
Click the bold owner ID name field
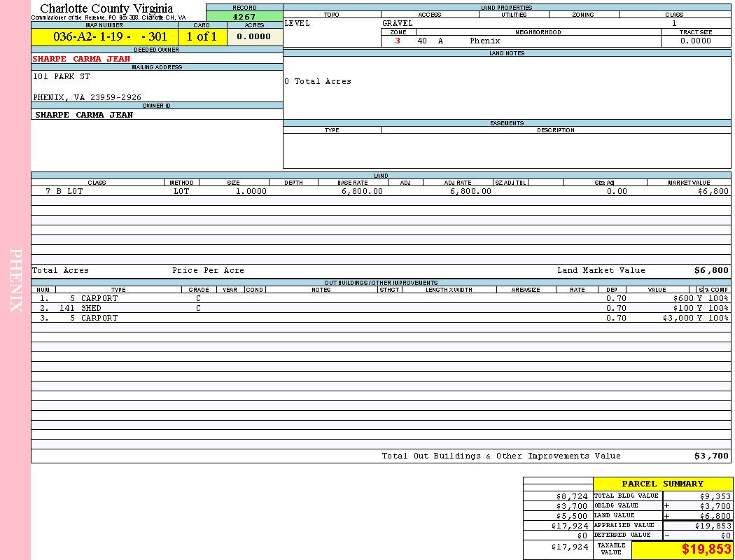tap(83, 115)
